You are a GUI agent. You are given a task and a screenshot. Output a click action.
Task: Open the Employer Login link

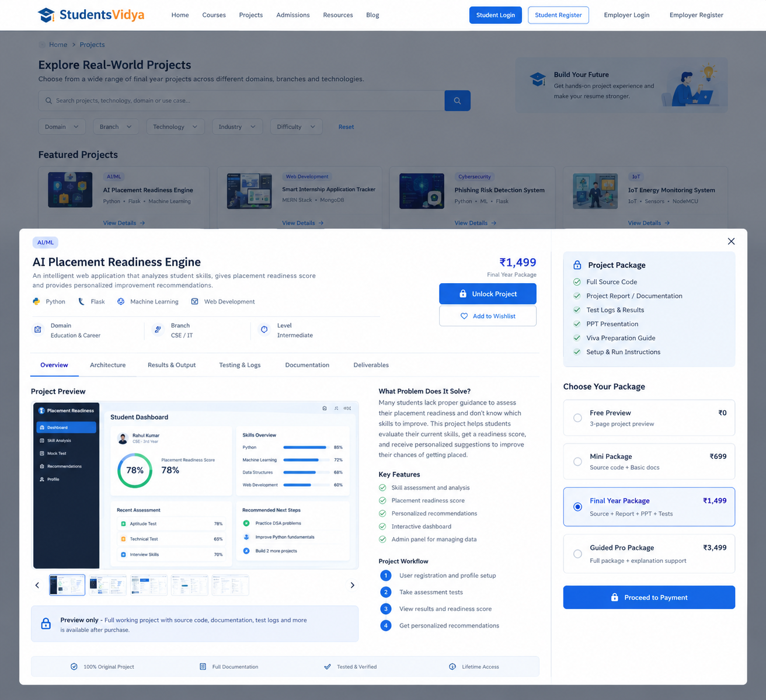tap(626, 15)
